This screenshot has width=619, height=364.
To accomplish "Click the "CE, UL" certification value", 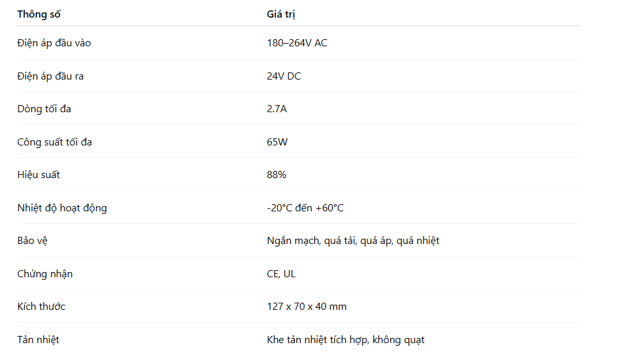I will click(x=281, y=274).
